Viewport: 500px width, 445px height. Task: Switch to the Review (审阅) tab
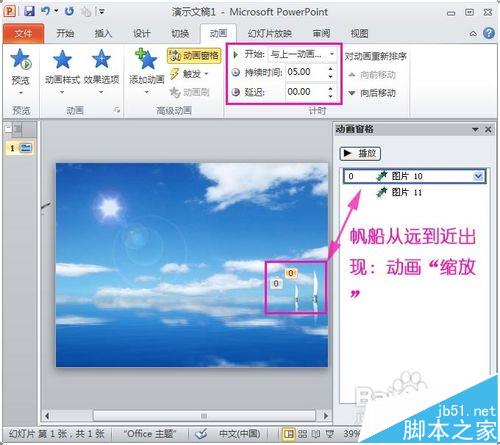pyautogui.click(x=321, y=33)
